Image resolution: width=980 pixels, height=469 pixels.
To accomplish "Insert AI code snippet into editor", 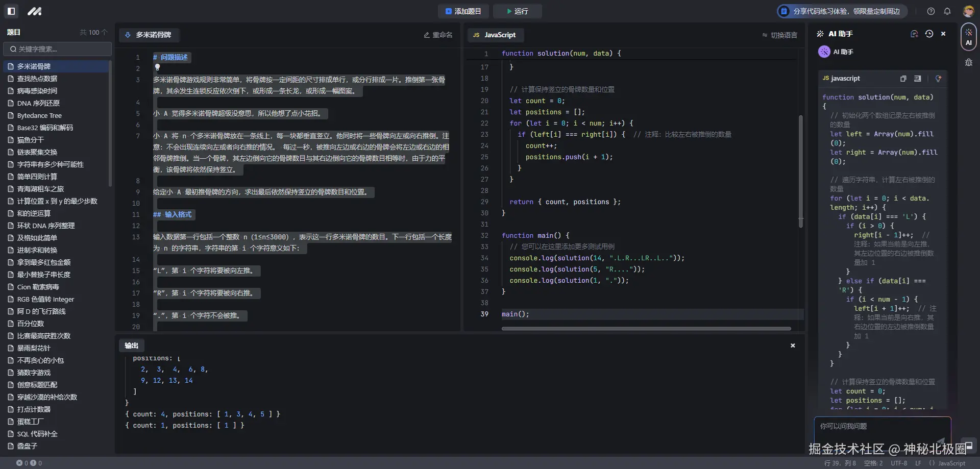I will (x=918, y=79).
